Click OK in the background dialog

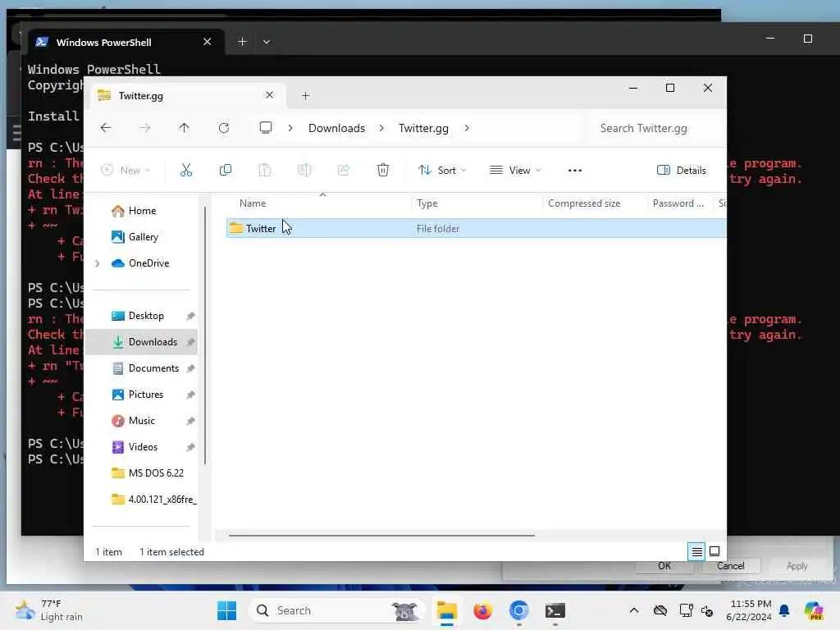(x=664, y=566)
